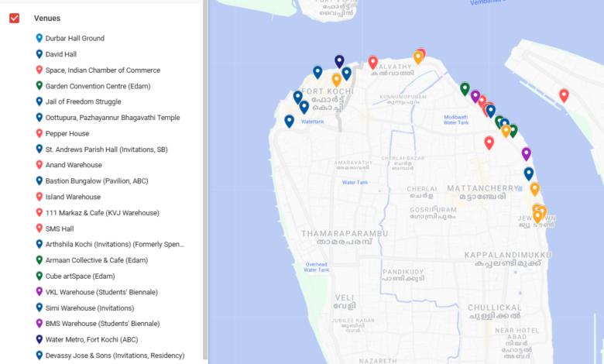Select Garden Convention Centre (Edam) entry
Viewport: 604px width, 364px height.
pos(98,86)
